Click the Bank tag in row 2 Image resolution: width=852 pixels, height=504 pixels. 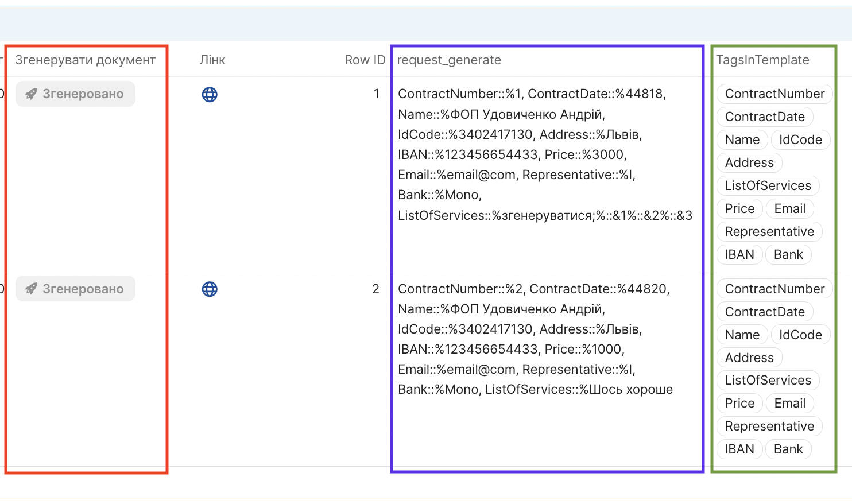click(788, 449)
